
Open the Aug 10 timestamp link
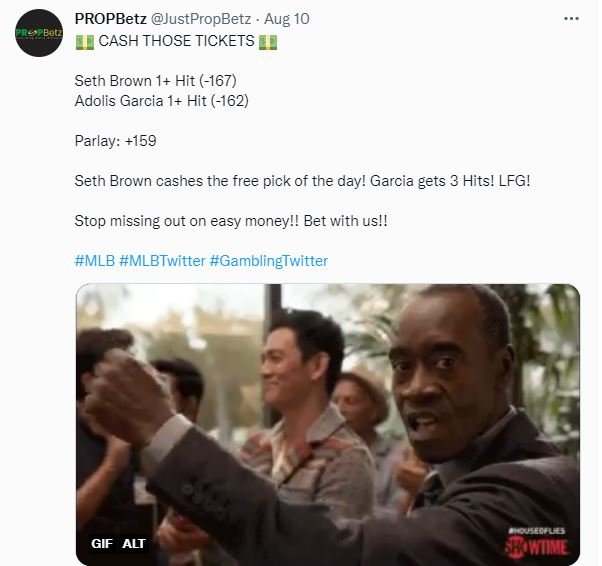[287, 19]
